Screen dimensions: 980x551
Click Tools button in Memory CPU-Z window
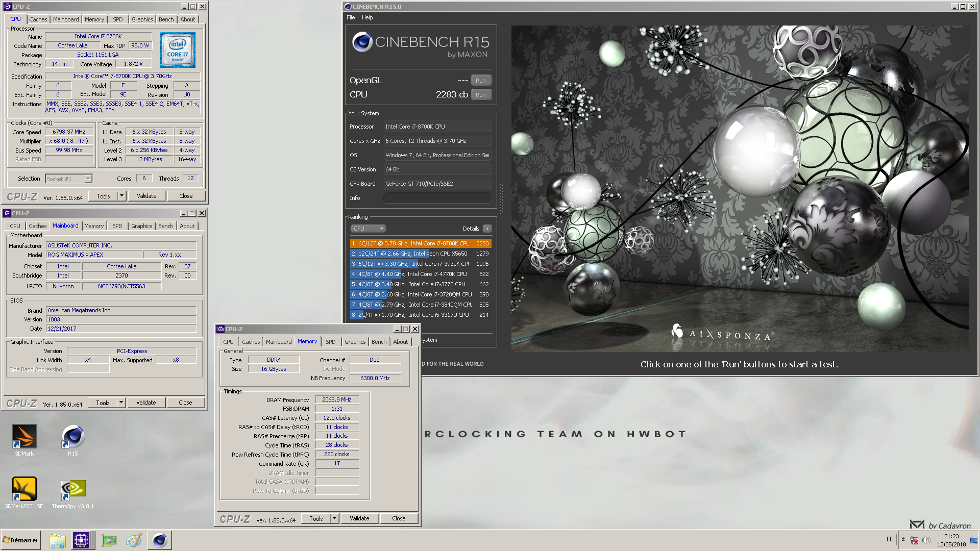tap(316, 518)
